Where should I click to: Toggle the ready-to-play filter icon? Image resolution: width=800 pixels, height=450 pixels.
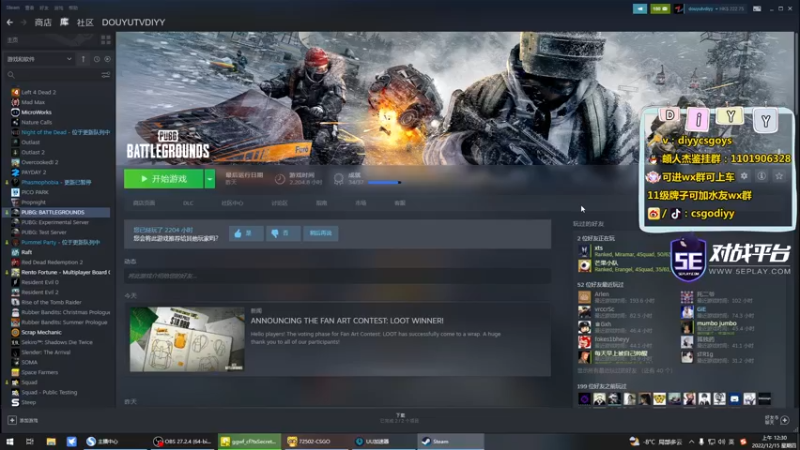click(x=107, y=59)
